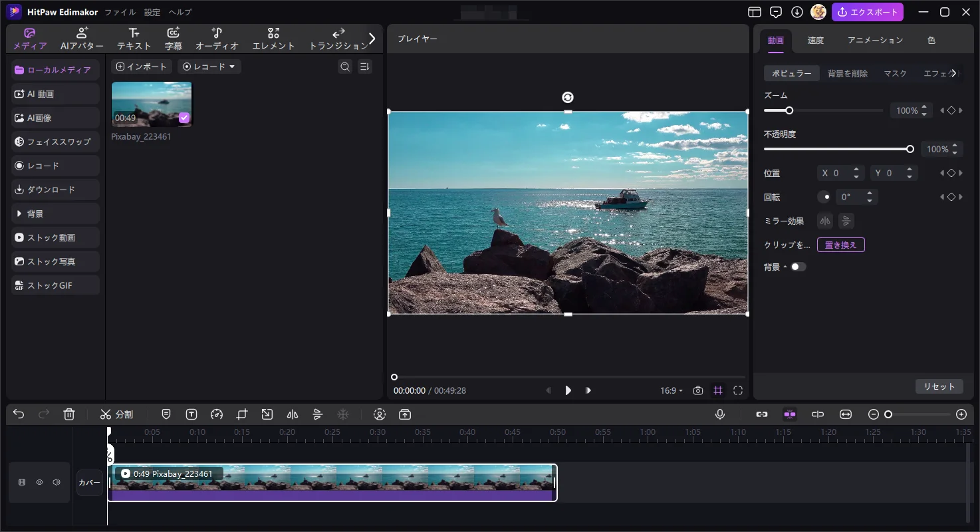Viewport: 980px width, 532px height.
Task: Click the timeline zoom slider handle
Action: coord(888,414)
